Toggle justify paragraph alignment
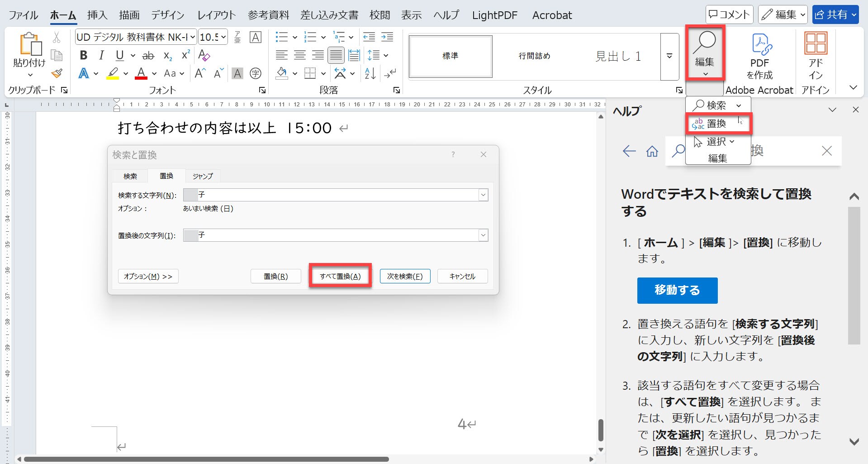Image resolution: width=868 pixels, height=464 pixels. pyautogui.click(x=336, y=56)
